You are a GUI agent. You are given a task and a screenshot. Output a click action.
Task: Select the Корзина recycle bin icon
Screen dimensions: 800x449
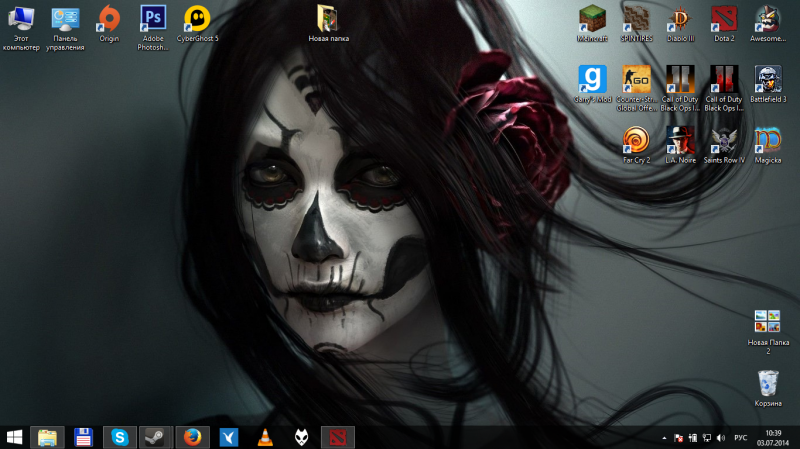coord(768,389)
